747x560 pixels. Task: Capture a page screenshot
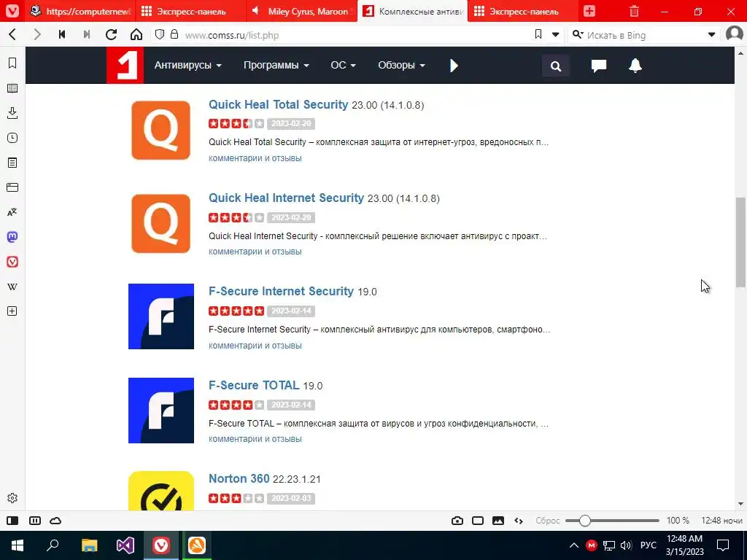tap(457, 521)
